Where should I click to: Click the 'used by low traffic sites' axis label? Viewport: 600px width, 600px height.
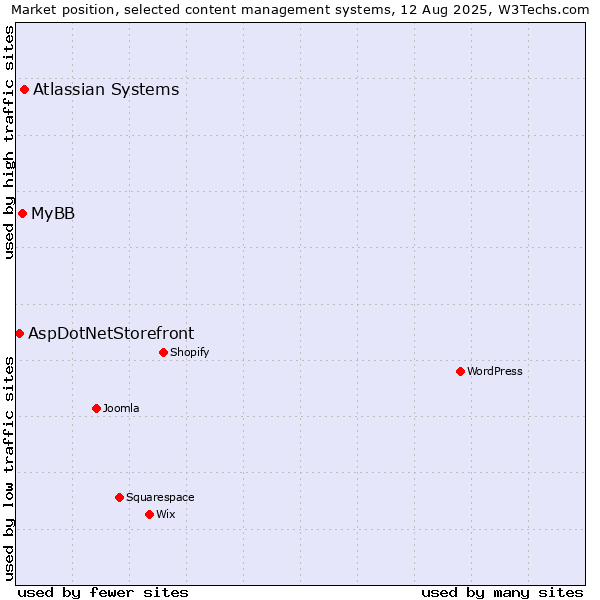coord(8,469)
